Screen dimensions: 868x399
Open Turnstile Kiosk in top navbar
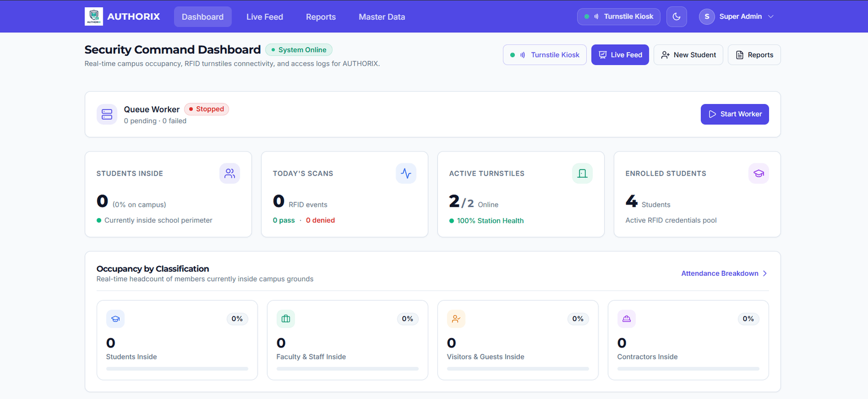tap(619, 16)
